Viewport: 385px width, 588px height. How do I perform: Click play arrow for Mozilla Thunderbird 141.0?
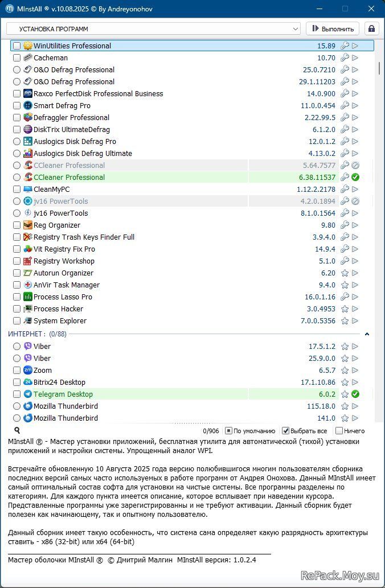pyautogui.click(x=355, y=418)
